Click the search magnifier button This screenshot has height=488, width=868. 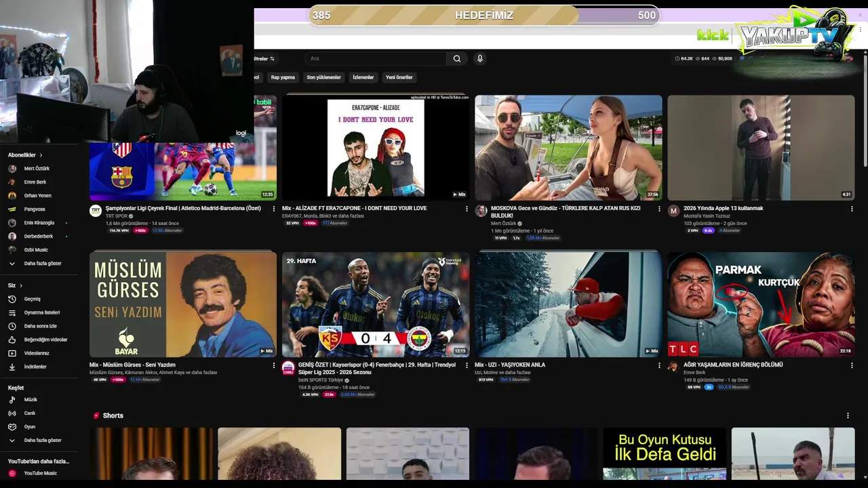pos(457,59)
